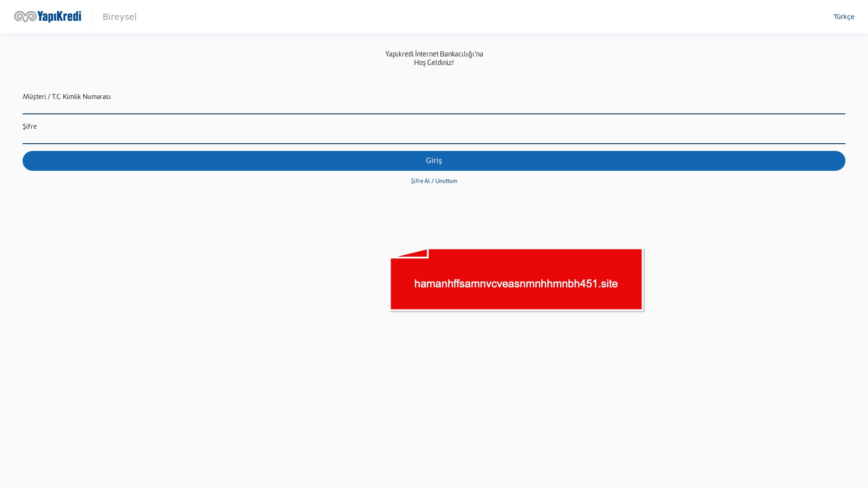Click the YapıKredi logo

47,17
